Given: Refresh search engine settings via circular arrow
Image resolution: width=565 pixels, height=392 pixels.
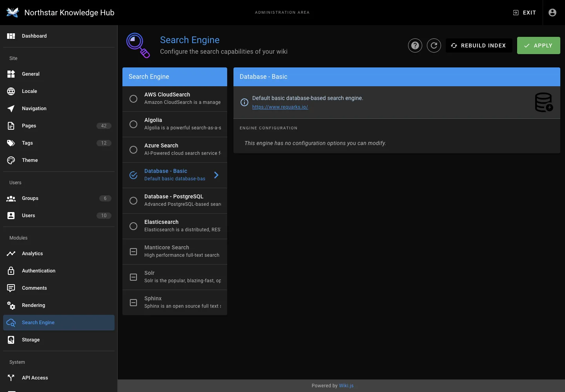Looking at the screenshot, I should [x=434, y=45].
